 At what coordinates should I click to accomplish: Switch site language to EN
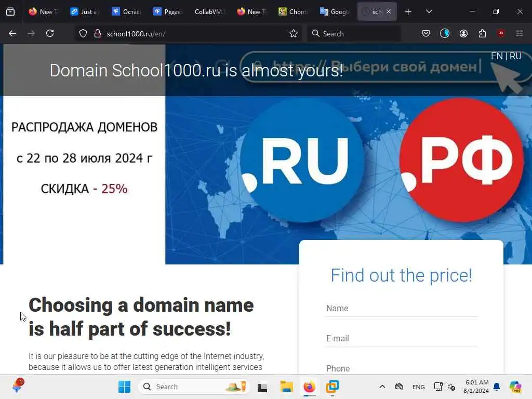497,56
